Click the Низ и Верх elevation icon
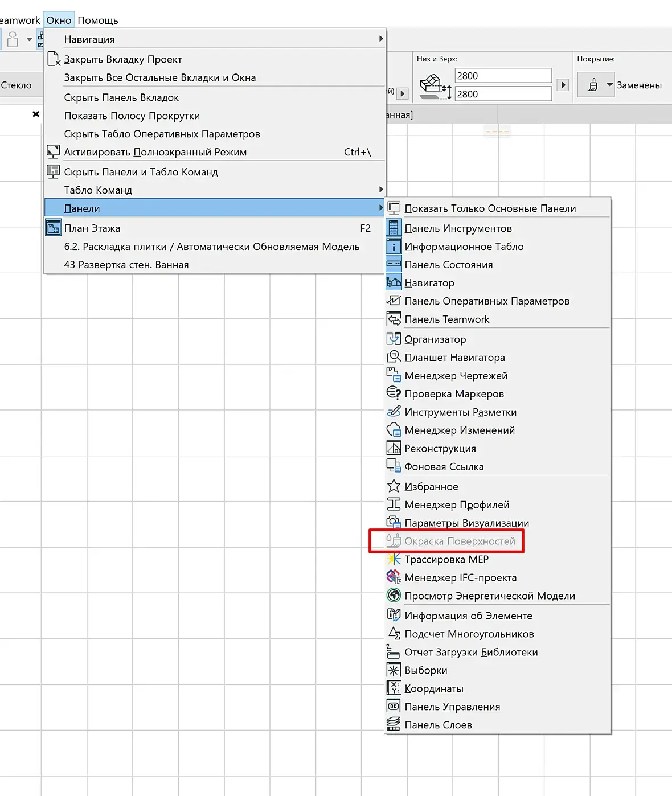 click(435, 87)
